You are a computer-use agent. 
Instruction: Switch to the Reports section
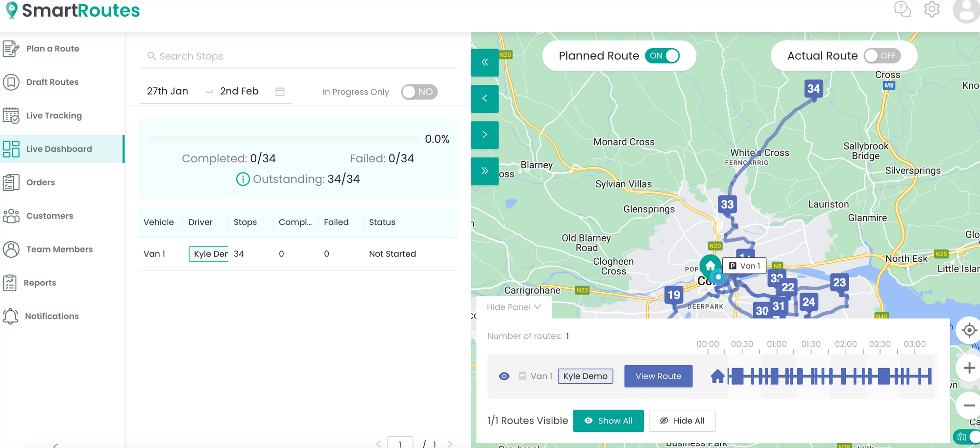[40, 282]
